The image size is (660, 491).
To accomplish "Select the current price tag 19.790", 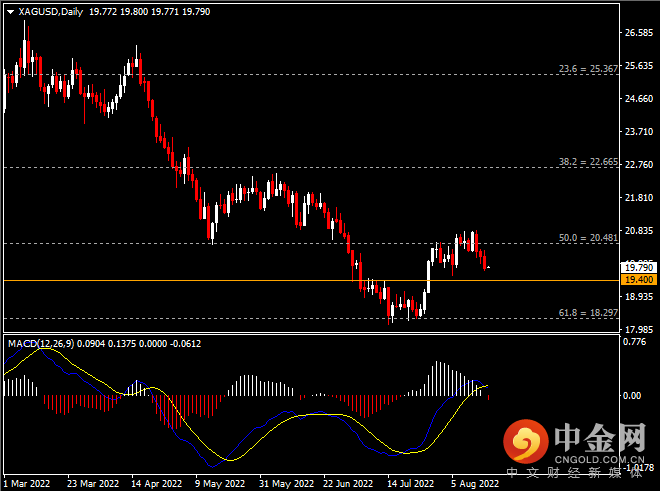I will 639,267.
